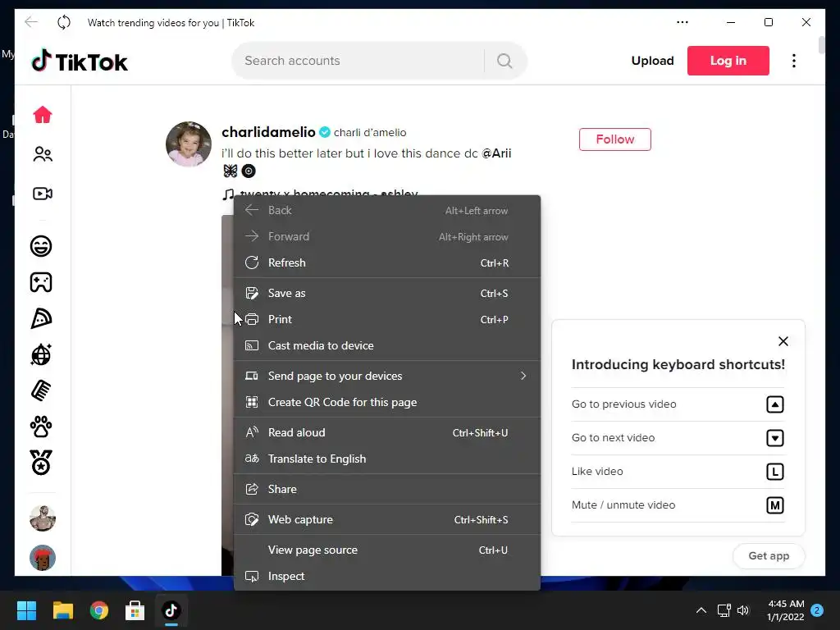Open charlidamelio's profile picture
840x630 pixels.
(x=189, y=144)
